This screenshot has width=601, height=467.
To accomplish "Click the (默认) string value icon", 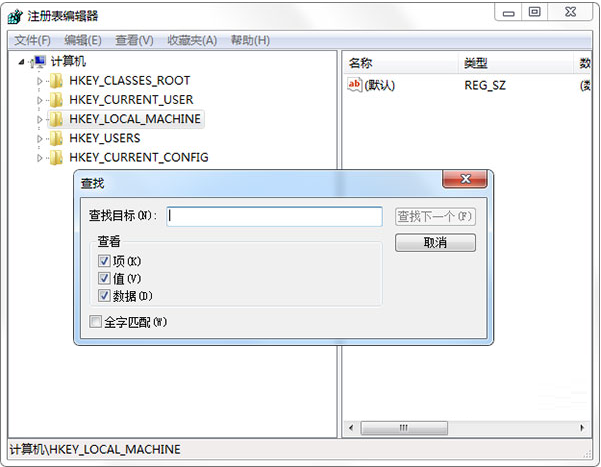I will coord(354,85).
